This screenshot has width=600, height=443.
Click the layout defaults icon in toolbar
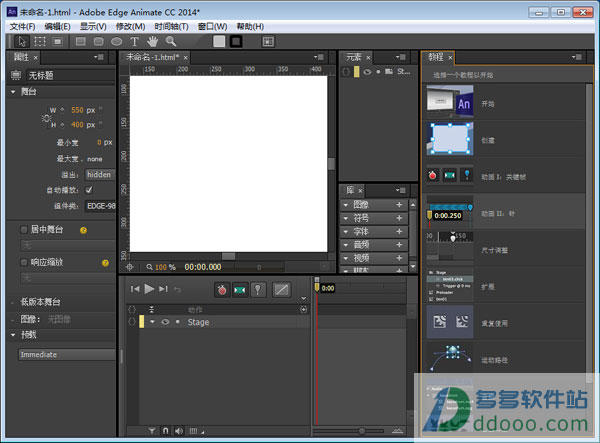[268, 41]
